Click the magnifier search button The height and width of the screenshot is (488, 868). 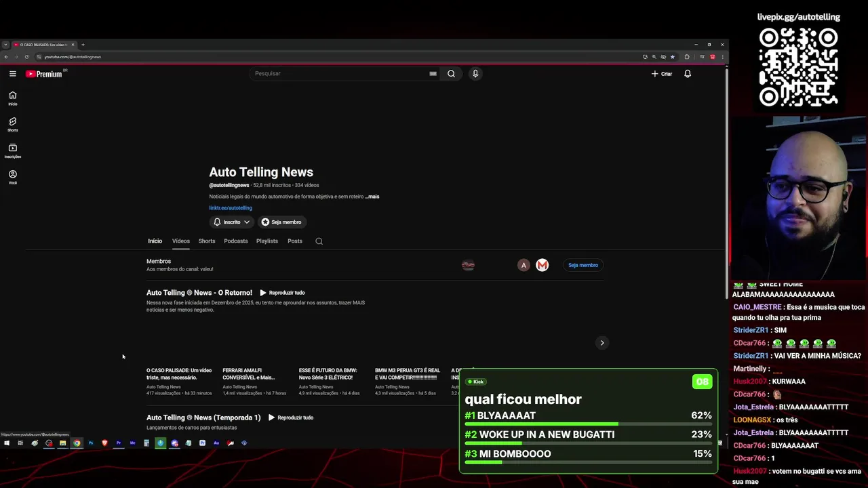pyautogui.click(x=451, y=74)
